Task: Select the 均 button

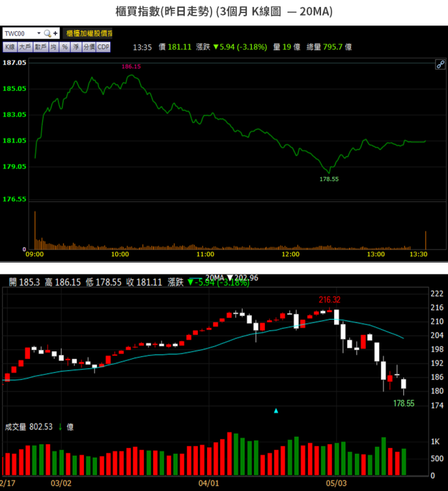Action: (x=54, y=47)
